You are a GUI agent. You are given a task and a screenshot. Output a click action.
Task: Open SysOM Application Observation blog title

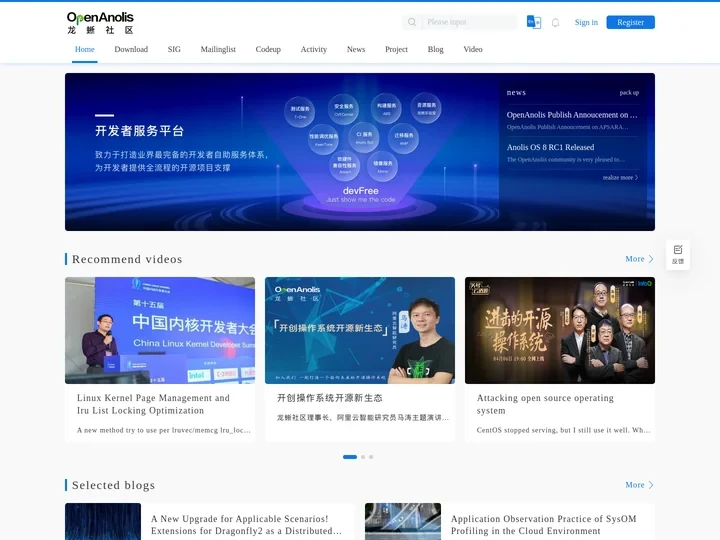tap(544, 525)
